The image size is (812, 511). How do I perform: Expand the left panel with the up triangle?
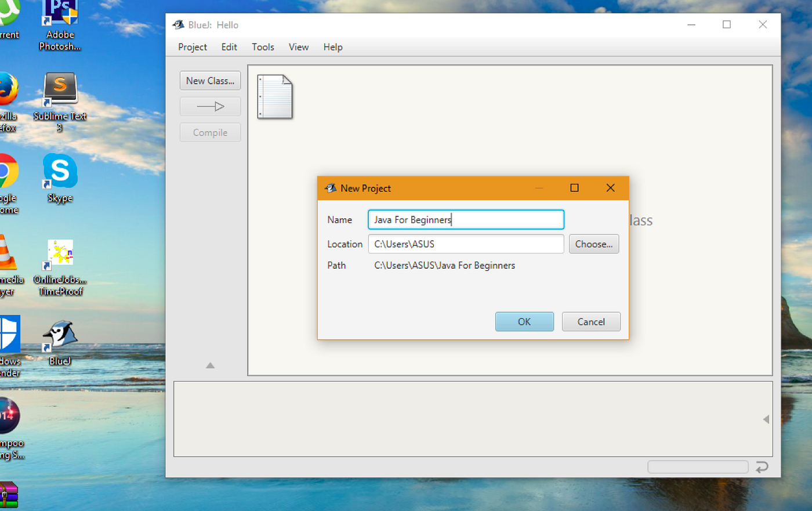point(210,365)
